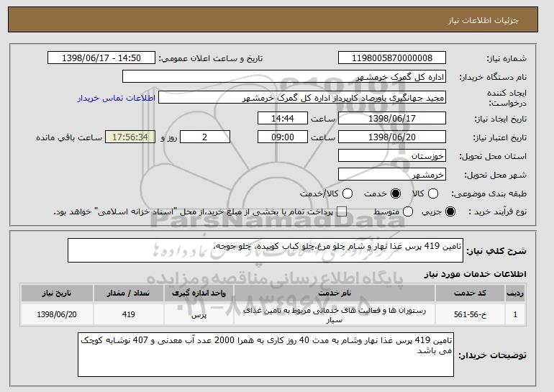Click the announcement date field 1398/06/17 - 14:50
554x392 pixels.
pos(101,58)
